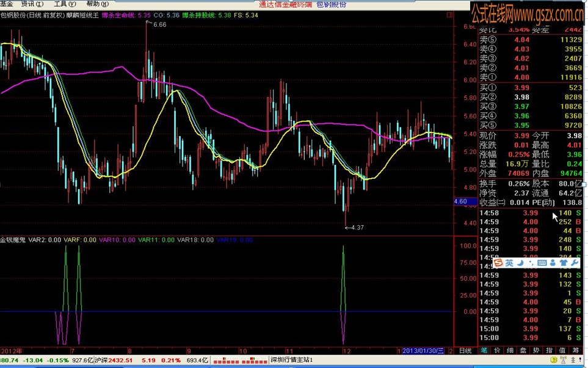The width and height of the screenshot is (588, 368).
Task: Select the 指 tab in bottom panel
Action: [549, 350]
